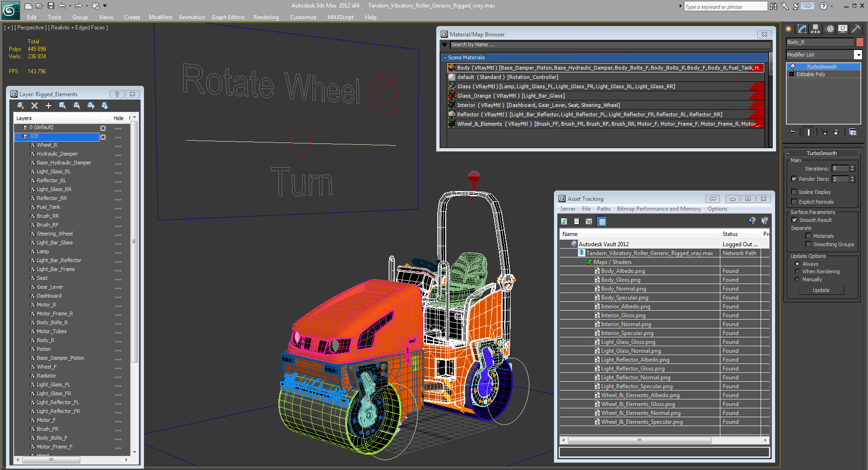Save the file using the floppy icon
The height and width of the screenshot is (470, 868).
coord(50,6)
